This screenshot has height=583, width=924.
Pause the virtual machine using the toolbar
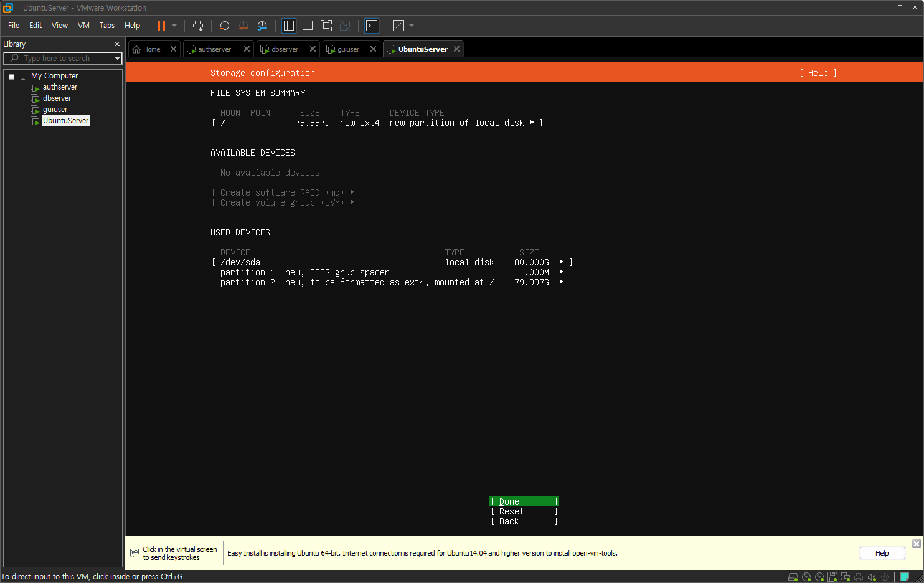[161, 26]
